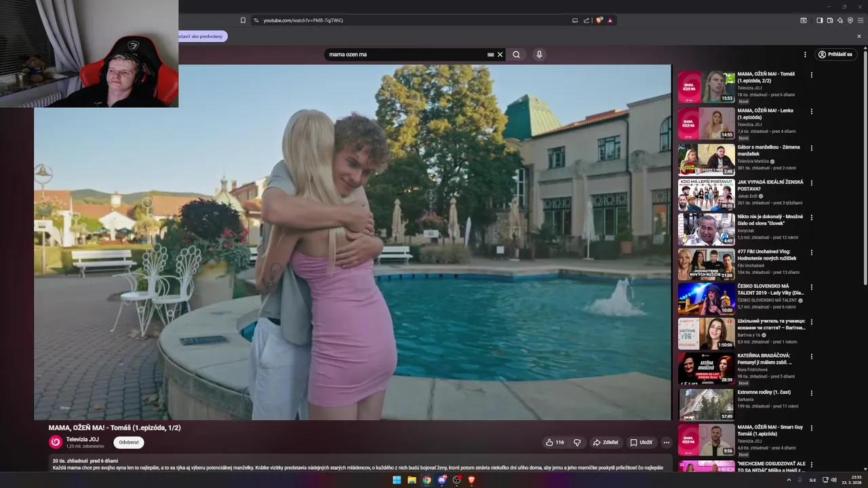Open the Extremne rodiny 1. časť thumbnail
Viewport: 868px width, 488px height.
pos(707,405)
